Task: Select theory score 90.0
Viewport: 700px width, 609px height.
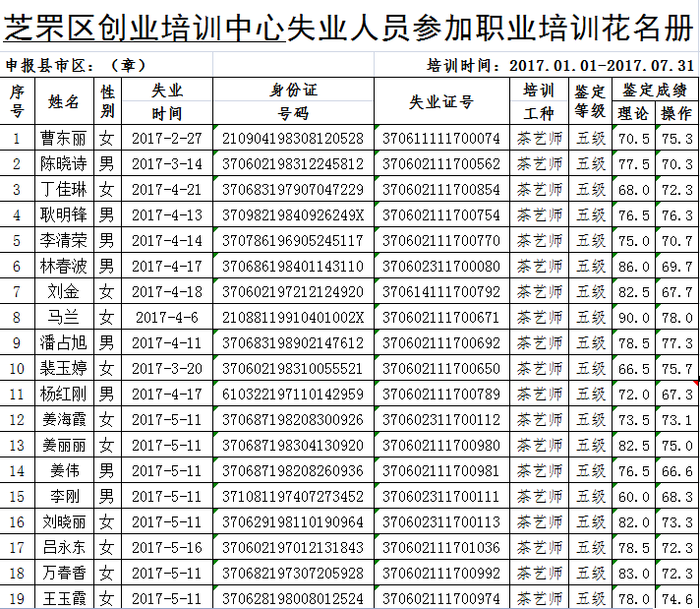Action: 633,317
